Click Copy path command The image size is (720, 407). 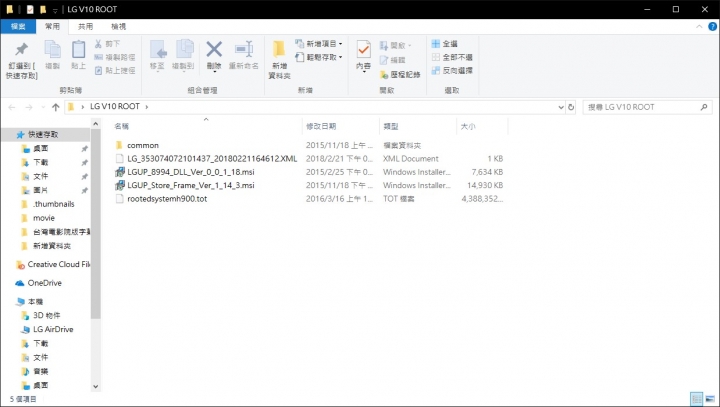point(115,57)
